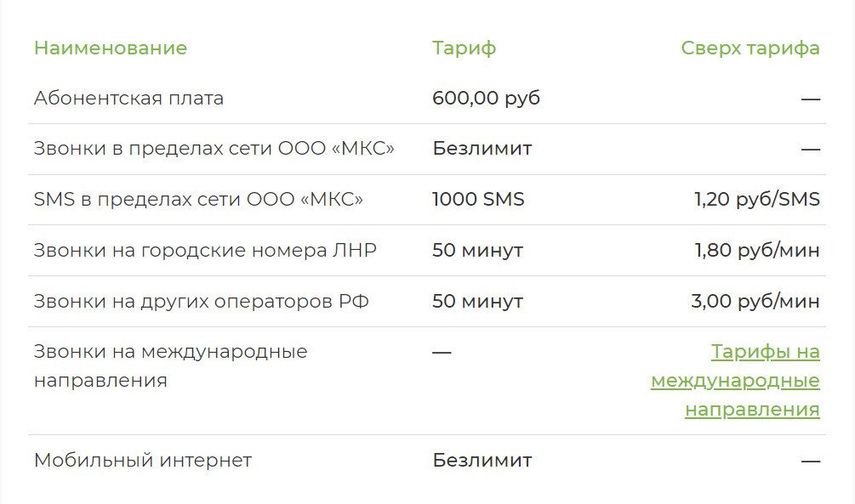
Task: Select the SMS в пределах сети ООО «МКС» label
Action: point(198,200)
